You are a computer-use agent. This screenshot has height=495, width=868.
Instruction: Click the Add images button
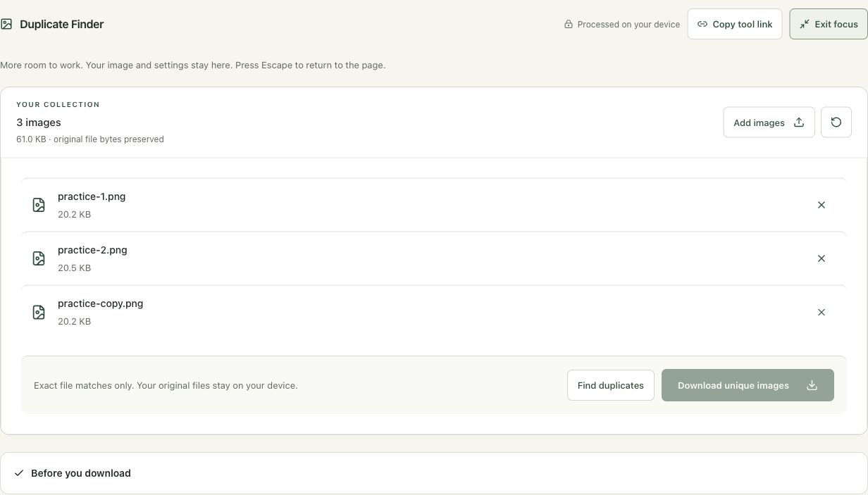pos(769,123)
